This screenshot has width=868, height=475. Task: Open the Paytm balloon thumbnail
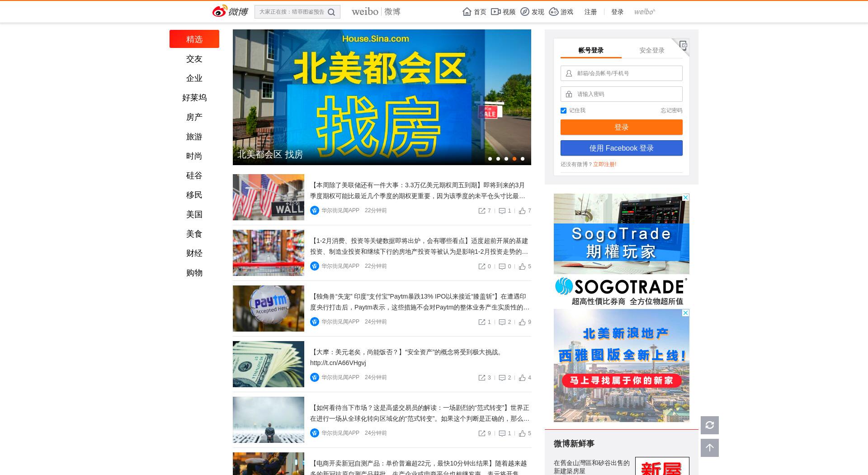tap(269, 309)
